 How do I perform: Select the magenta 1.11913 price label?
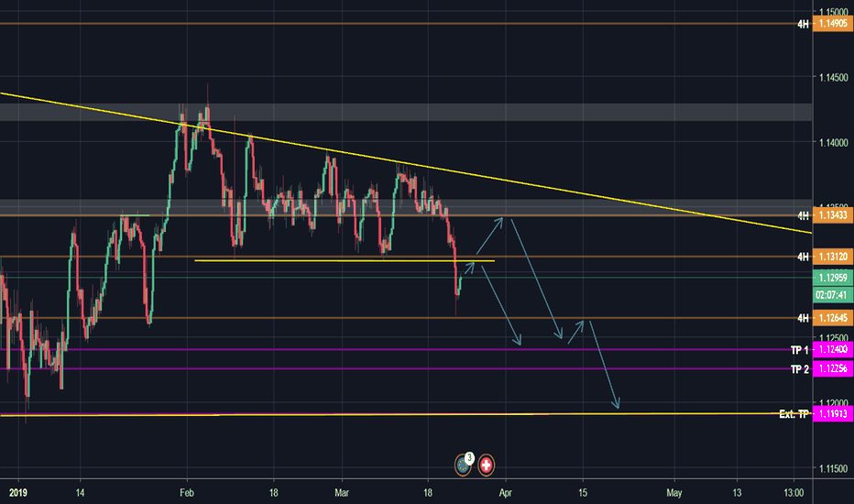833,414
